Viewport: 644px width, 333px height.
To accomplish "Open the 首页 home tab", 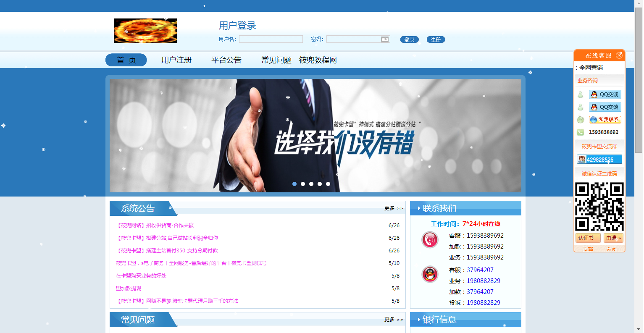I will click(x=126, y=60).
